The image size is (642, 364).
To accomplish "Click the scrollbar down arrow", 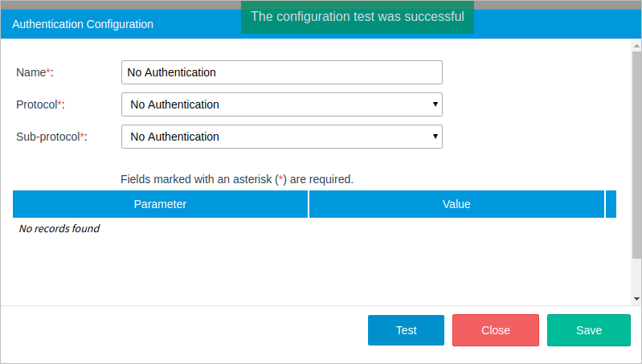I will pos(636,298).
